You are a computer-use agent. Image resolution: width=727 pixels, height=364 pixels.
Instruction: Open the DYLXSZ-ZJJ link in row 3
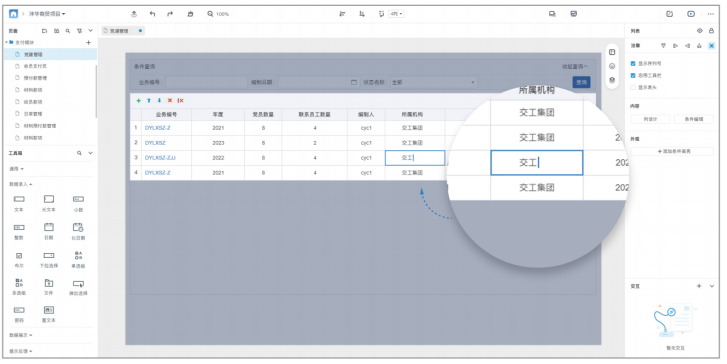click(x=160, y=158)
